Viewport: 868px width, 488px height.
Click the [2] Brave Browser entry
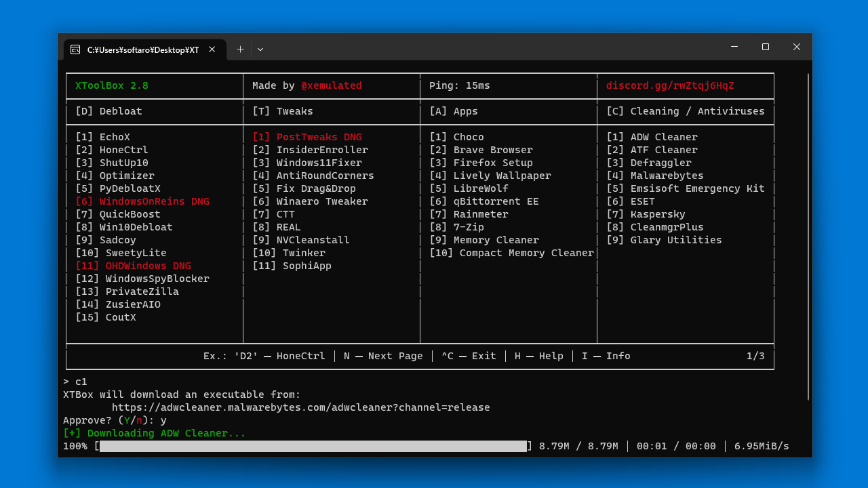click(481, 150)
